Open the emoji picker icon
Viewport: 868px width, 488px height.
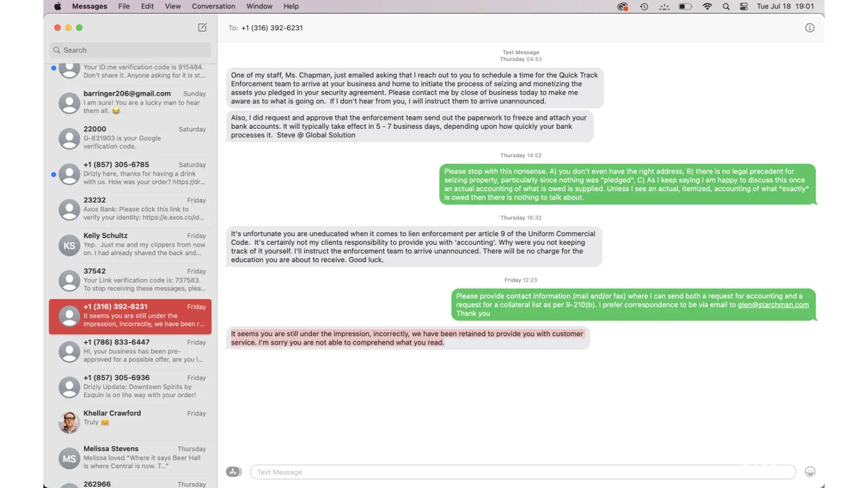810,472
